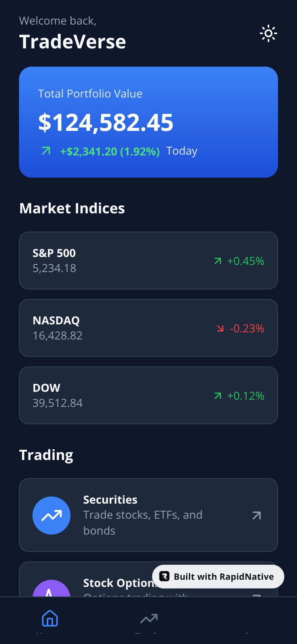Toggle light mode with the sun icon

coord(268,34)
